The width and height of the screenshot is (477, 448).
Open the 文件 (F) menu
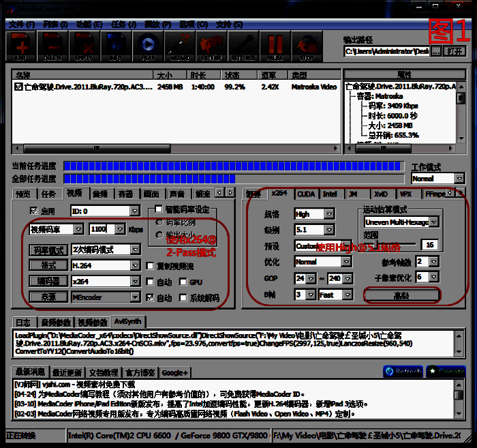pyautogui.click(x=21, y=24)
